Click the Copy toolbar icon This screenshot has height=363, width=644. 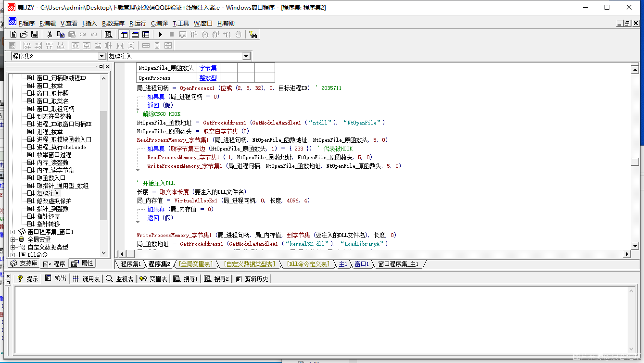(61, 34)
